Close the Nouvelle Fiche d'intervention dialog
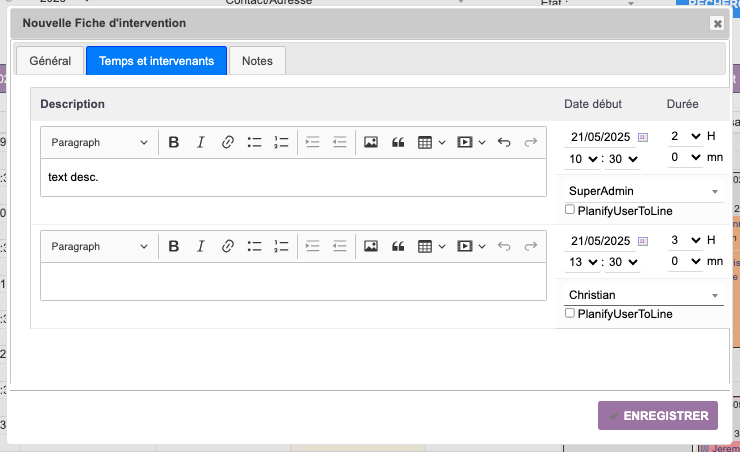 (x=717, y=23)
